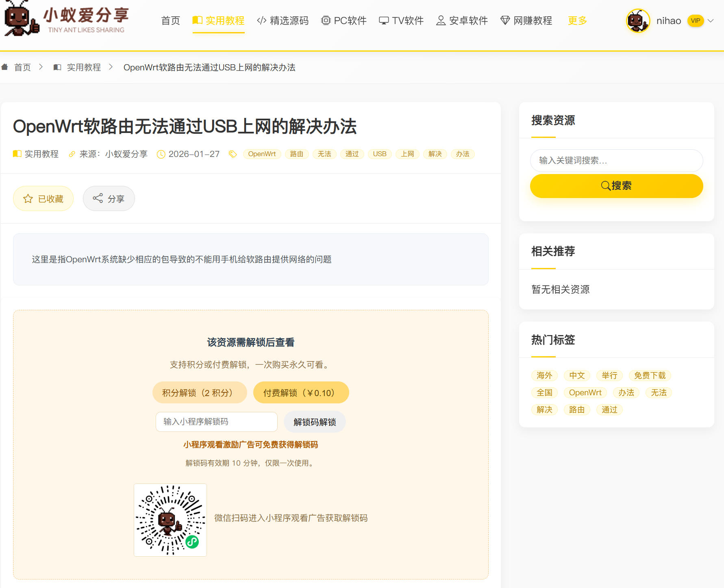
Task: Open the 更多 navigation menu
Action: [577, 21]
